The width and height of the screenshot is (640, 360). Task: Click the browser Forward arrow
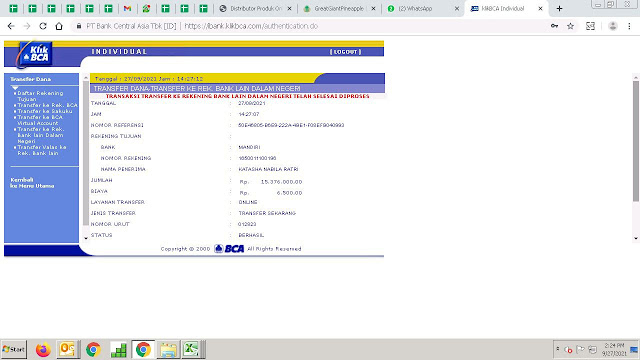[x=27, y=26]
